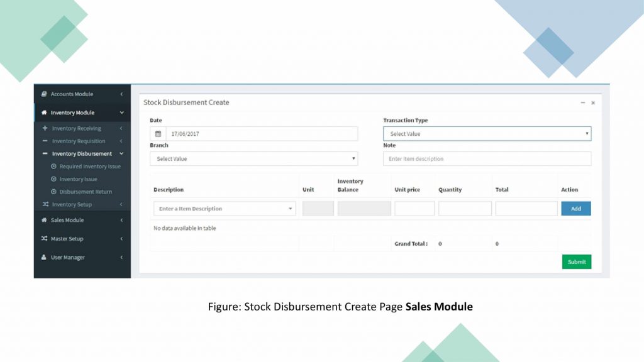644x362 pixels.
Task: Click the Master Setup shuffle icon
Action: coord(44,239)
